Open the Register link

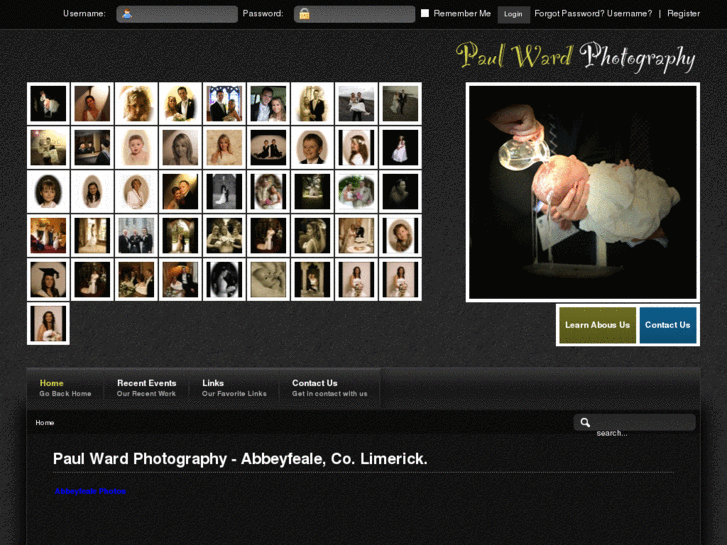click(x=683, y=13)
